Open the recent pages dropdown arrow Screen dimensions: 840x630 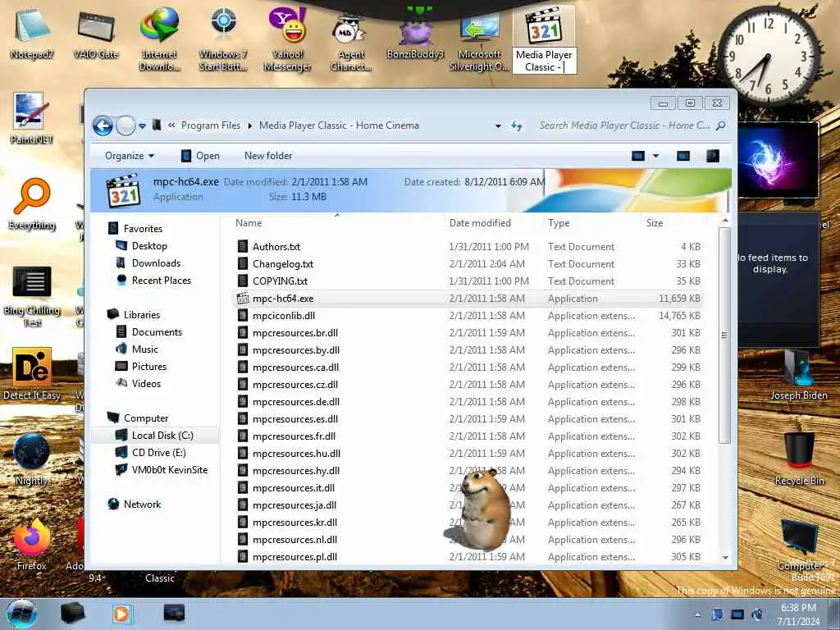(x=142, y=126)
